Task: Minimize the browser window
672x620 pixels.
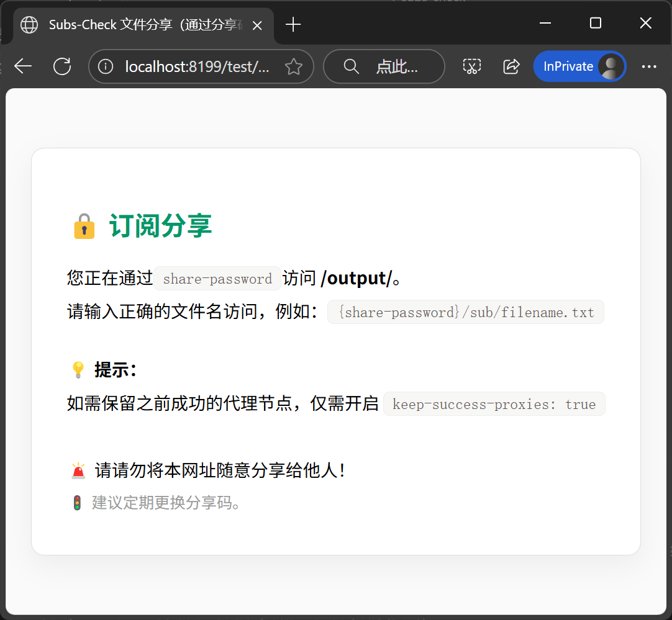Action: tap(545, 23)
